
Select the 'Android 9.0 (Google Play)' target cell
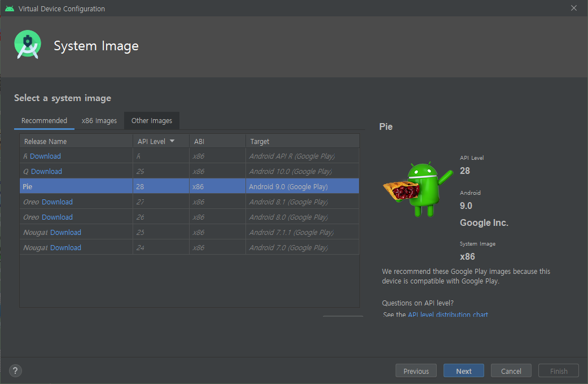coord(302,186)
